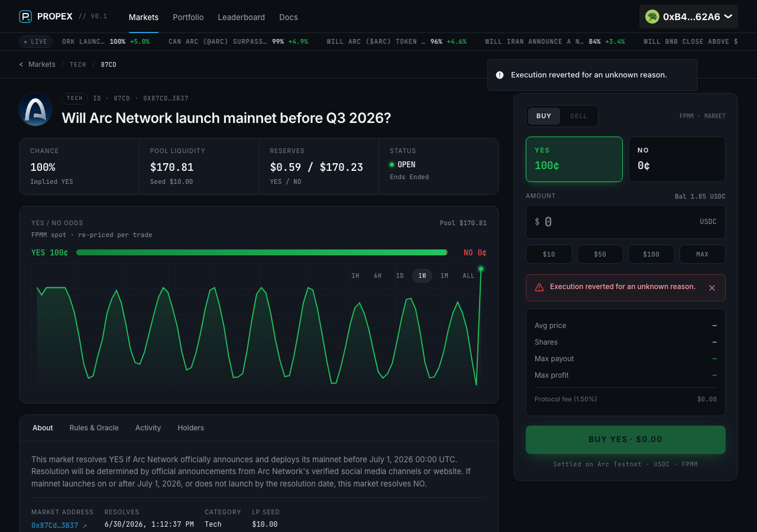Image resolution: width=757 pixels, height=532 pixels.
Task: Open the external link arrow beside market address
Action: point(85,525)
